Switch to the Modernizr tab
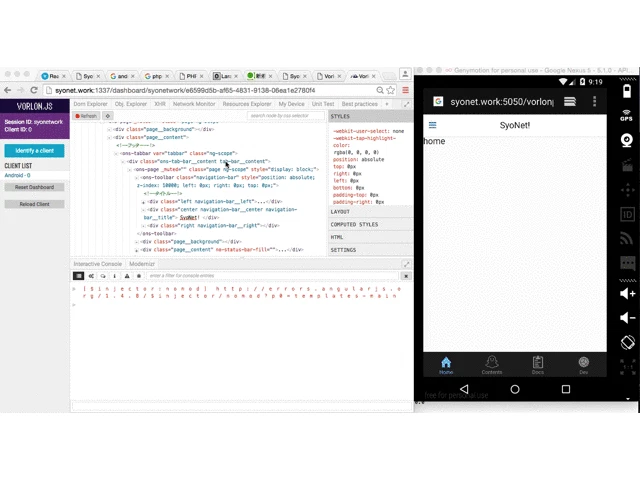The height and width of the screenshot is (480, 640). click(142, 264)
